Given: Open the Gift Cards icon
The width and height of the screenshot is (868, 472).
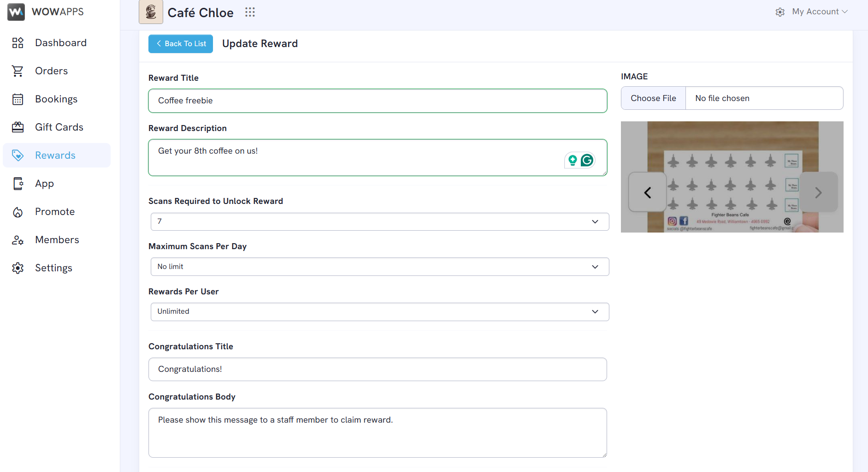Looking at the screenshot, I should pyautogui.click(x=18, y=127).
